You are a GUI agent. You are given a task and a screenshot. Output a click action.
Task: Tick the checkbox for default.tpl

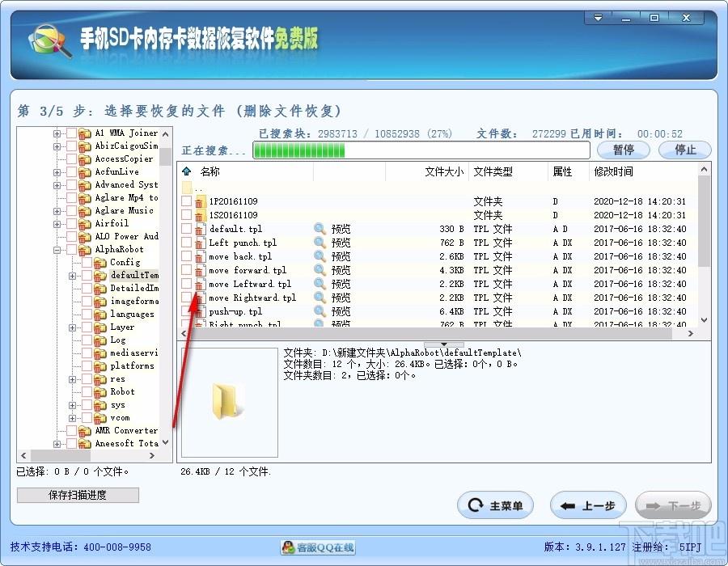point(186,228)
